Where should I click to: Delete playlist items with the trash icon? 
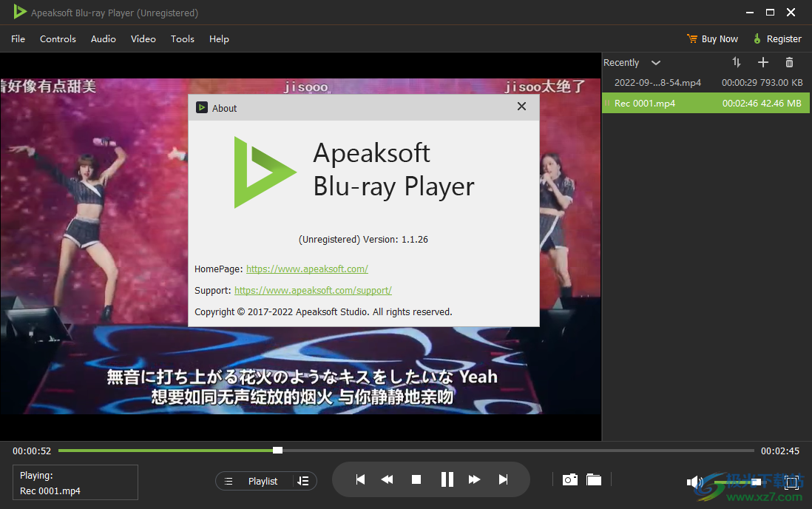[789, 63]
